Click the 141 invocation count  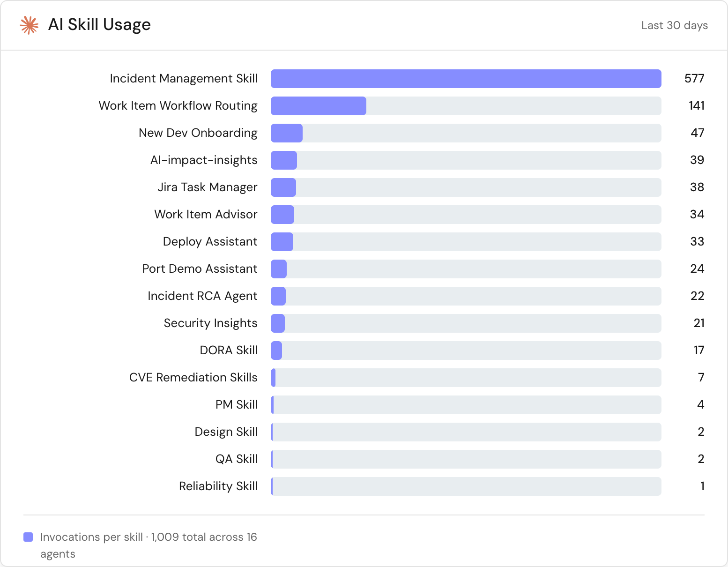pyautogui.click(x=697, y=106)
